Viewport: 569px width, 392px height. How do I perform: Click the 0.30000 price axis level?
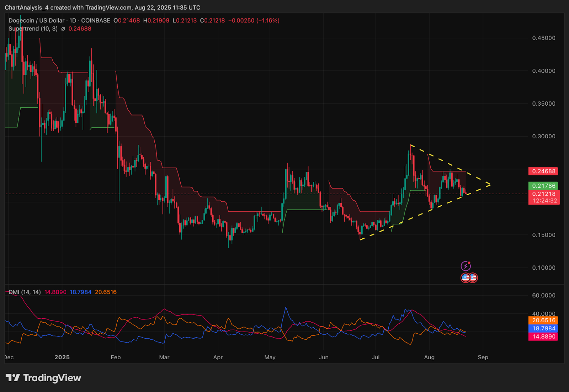pyautogui.click(x=543, y=137)
